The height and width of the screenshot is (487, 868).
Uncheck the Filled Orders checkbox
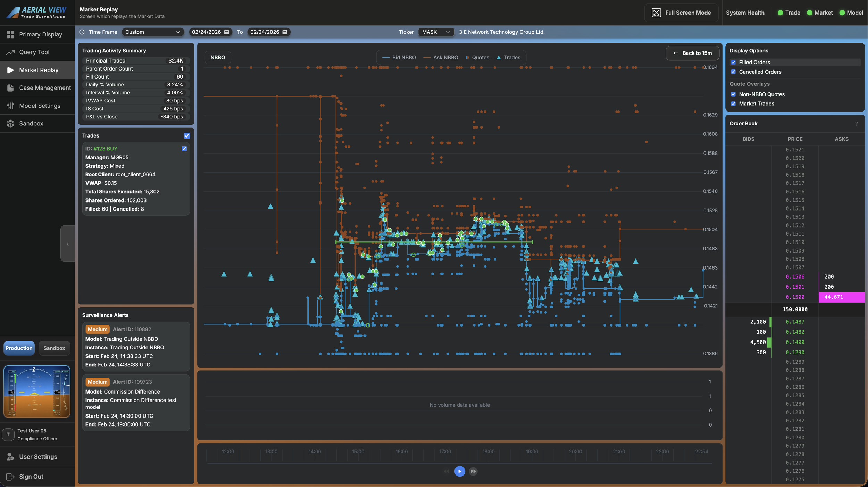click(733, 63)
